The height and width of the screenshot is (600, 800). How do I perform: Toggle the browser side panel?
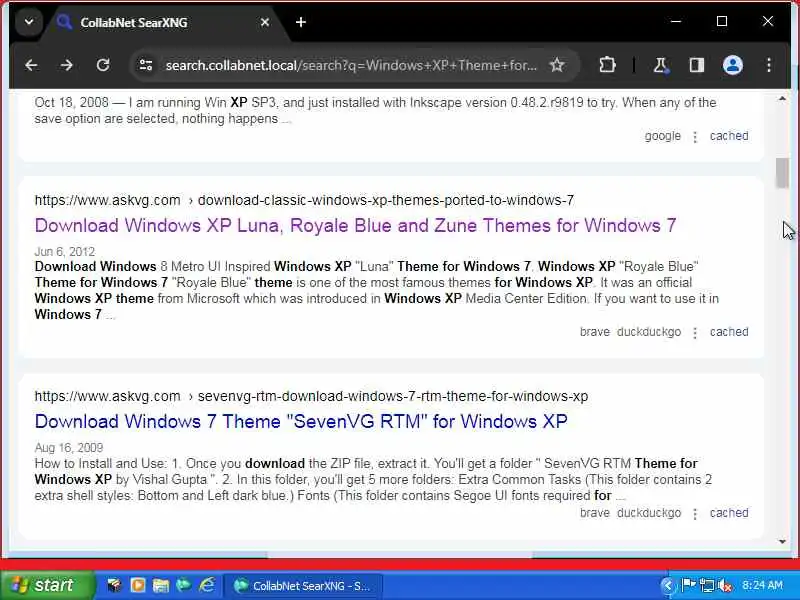point(696,65)
